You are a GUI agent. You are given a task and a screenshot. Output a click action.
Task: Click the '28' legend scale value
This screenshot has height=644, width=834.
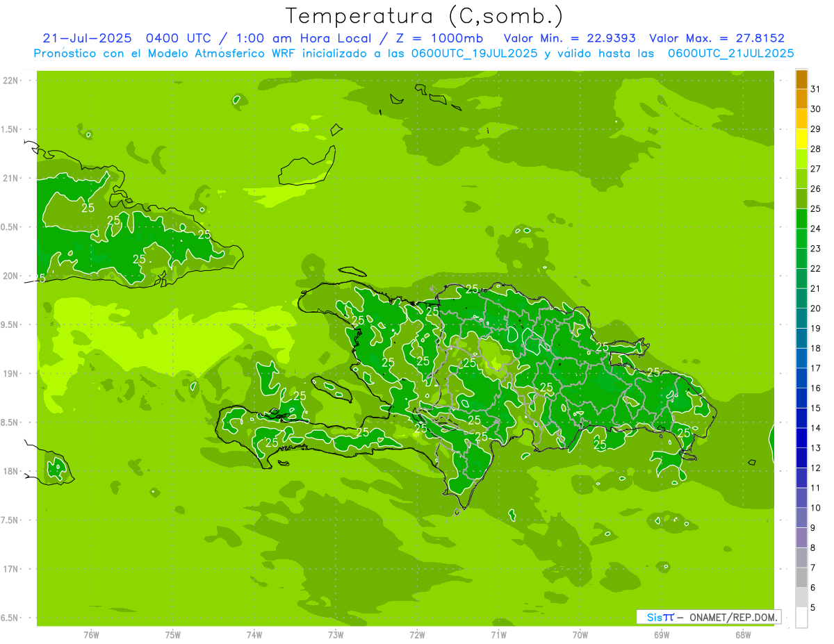816,149
